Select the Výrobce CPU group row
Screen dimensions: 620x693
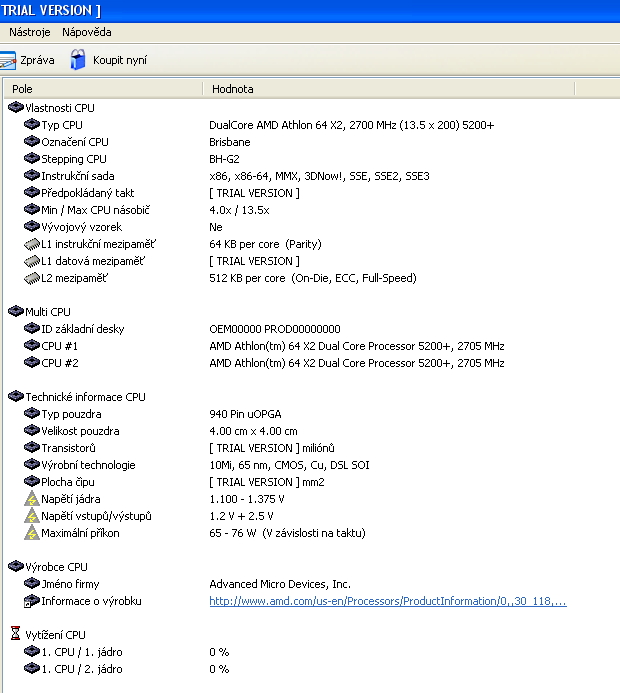56,567
